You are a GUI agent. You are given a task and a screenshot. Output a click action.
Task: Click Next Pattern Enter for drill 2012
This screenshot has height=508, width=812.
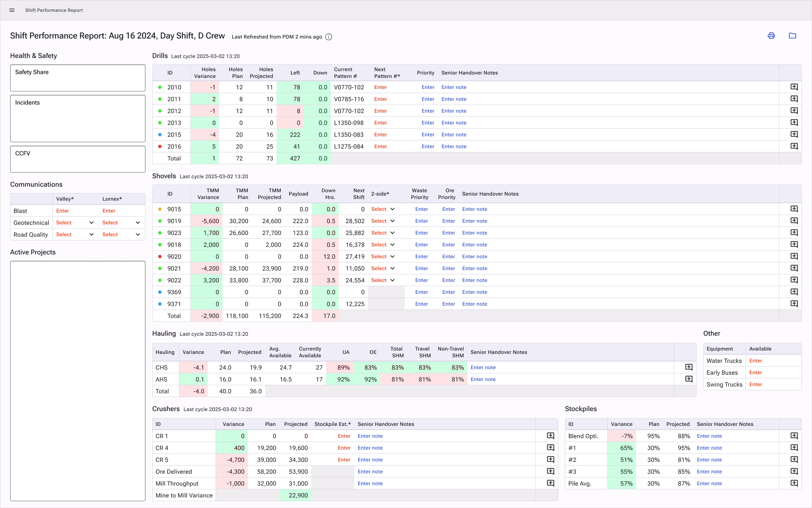[x=381, y=111]
